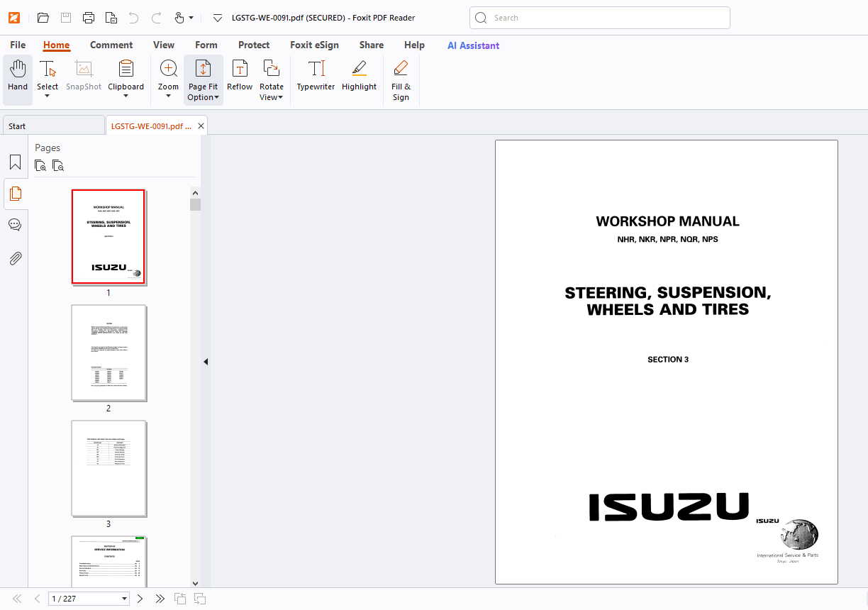Switch to the Protect ribbon tab
Screen dimensions: 868x610
[254, 45]
